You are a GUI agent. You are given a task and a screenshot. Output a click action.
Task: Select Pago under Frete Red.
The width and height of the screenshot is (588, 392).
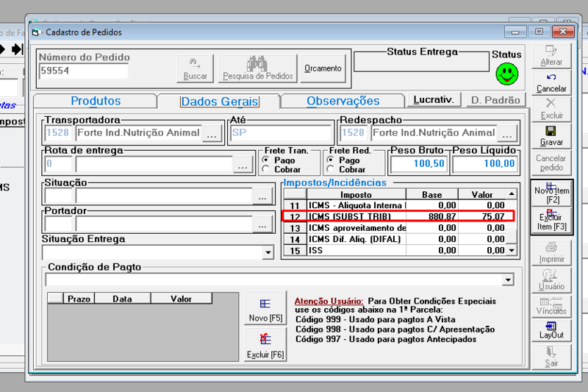(330, 160)
